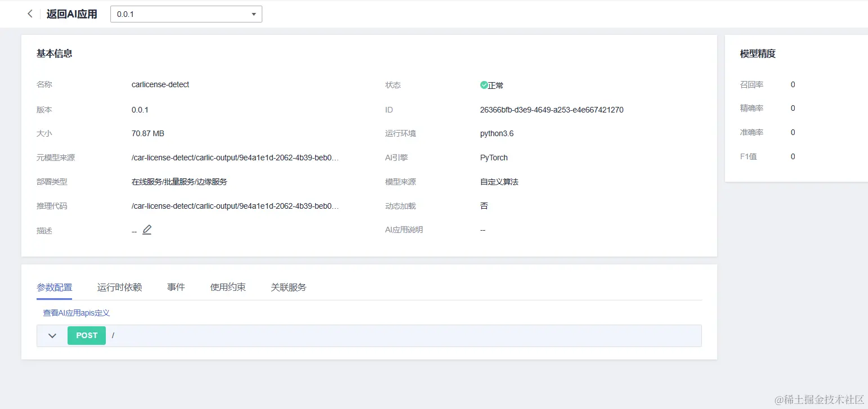The height and width of the screenshot is (409, 868).
Task: Click the 元模型来源 path value
Action: [235, 158]
